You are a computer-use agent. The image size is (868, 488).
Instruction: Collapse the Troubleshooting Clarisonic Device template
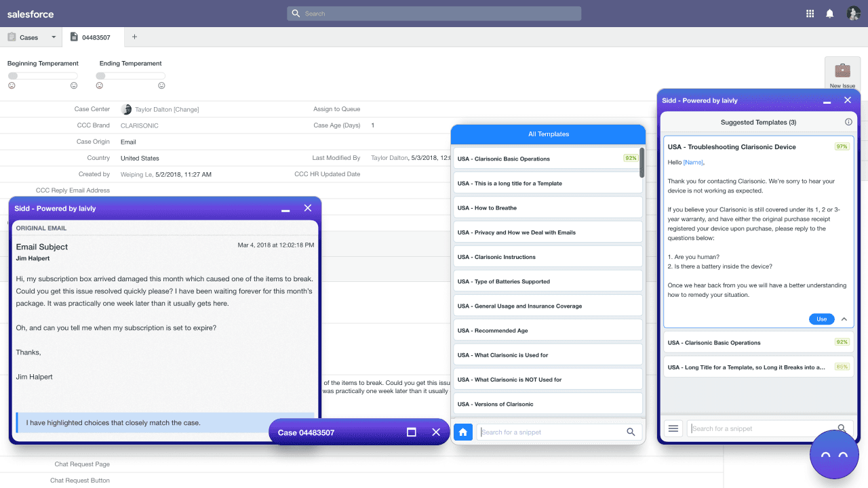[x=844, y=319]
